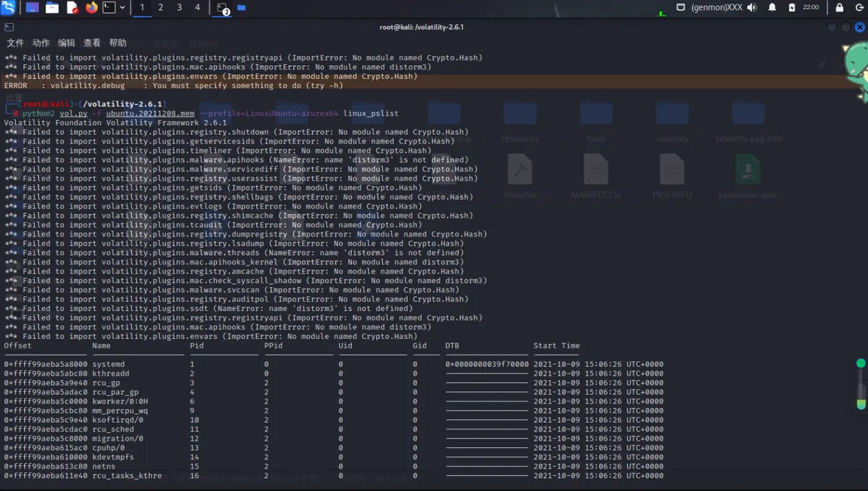Click the PPid column header
This screenshot has width=868, height=491.
coord(273,346)
